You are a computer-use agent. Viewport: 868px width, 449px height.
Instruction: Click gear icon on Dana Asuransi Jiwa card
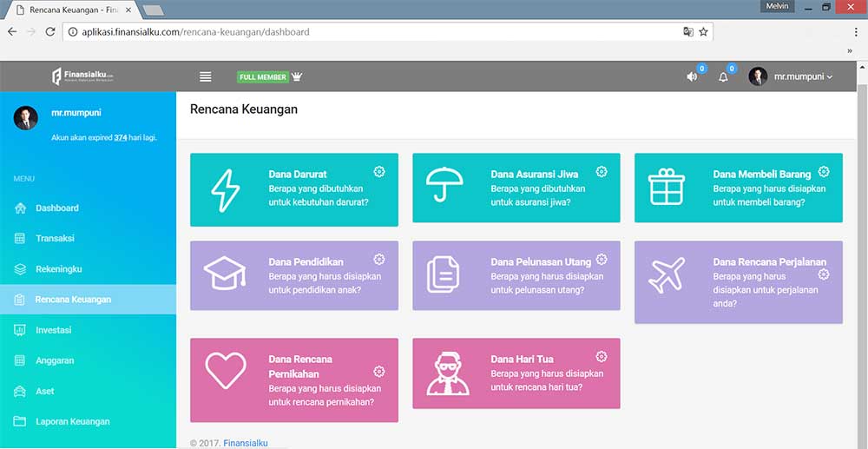[x=602, y=172]
